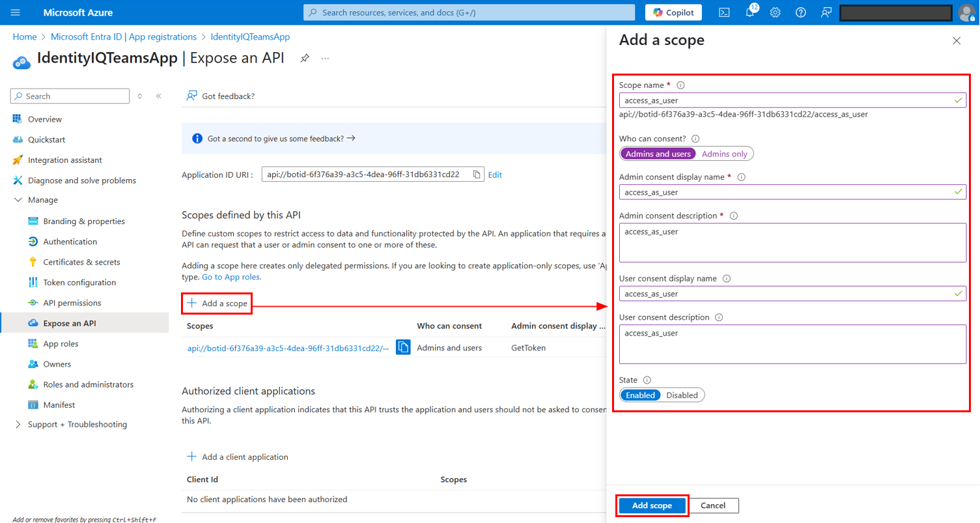
Task: Follow the Go to App roles link
Action: pyautogui.click(x=231, y=277)
